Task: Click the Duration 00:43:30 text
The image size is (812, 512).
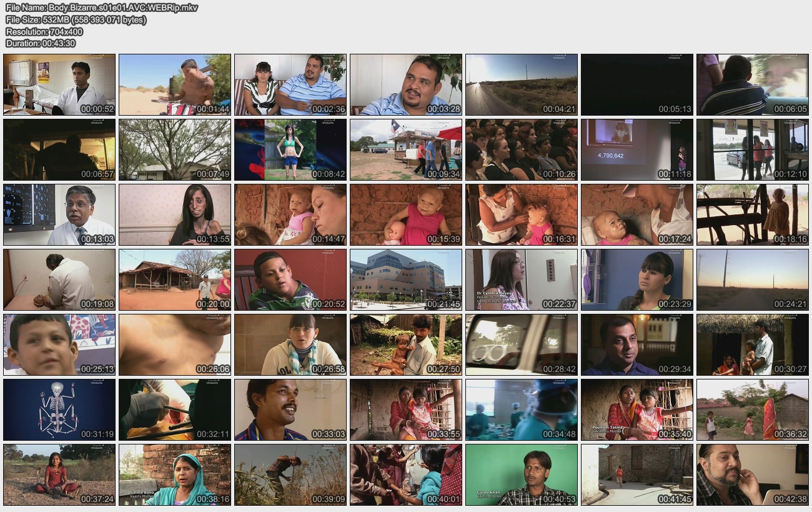Action: tap(41, 43)
